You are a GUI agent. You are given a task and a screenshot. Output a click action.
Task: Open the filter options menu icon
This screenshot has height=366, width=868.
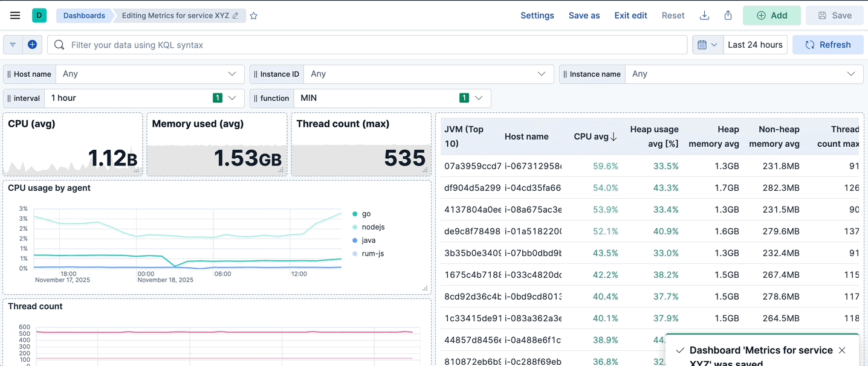click(13, 45)
